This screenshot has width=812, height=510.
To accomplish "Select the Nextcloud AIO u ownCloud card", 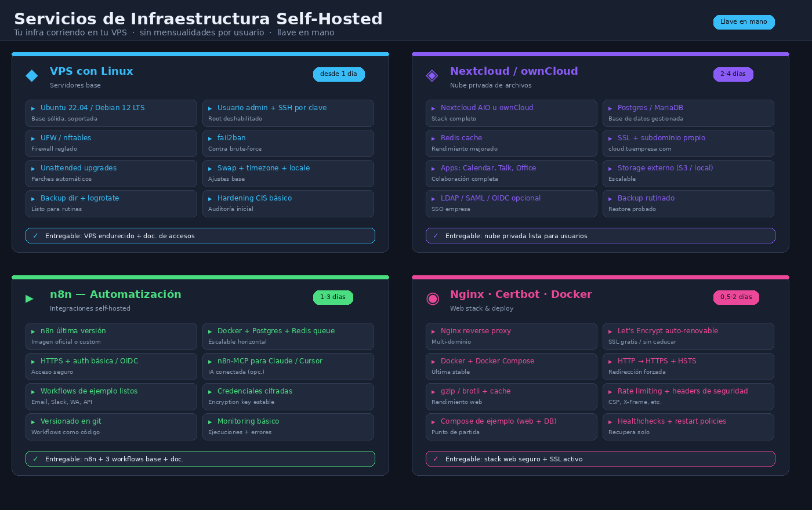I will pyautogui.click(x=512, y=113).
